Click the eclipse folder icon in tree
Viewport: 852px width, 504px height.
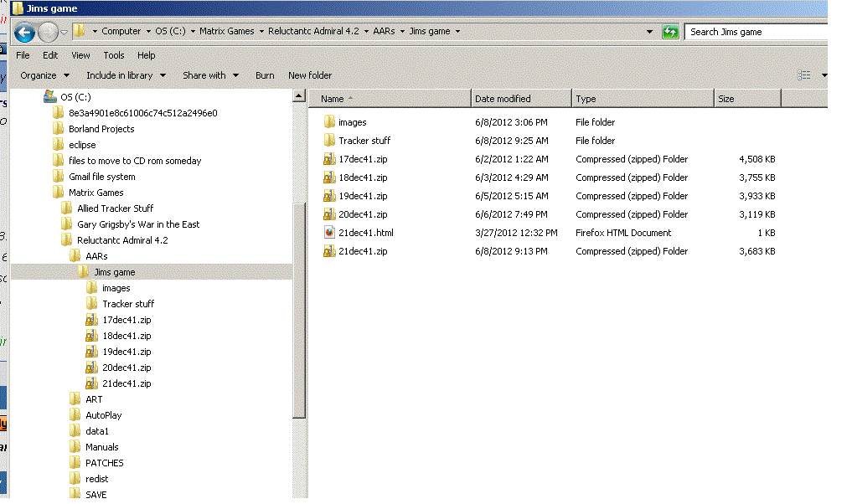point(58,145)
